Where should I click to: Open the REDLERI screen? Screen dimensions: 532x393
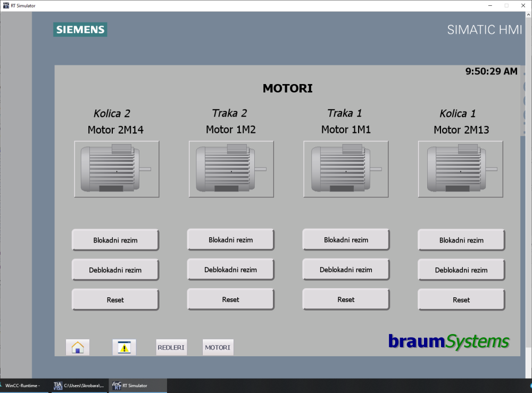171,347
